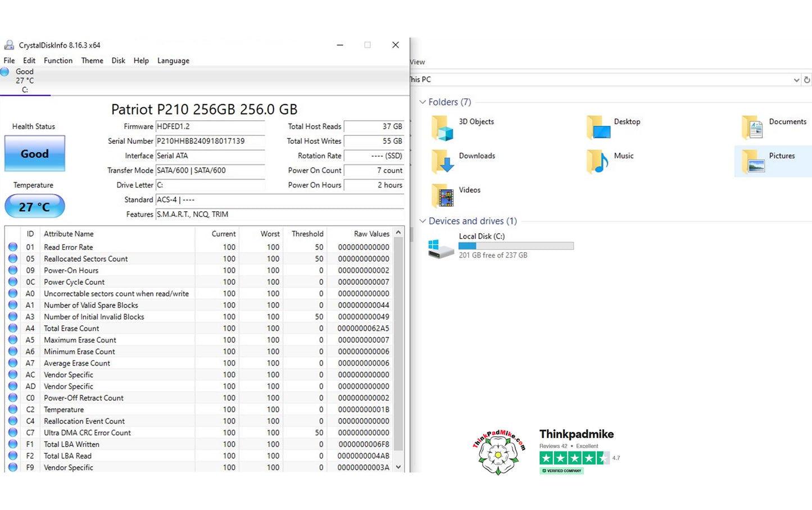Collapse the Folders (7) group in Explorer
This screenshot has width=812, height=510.
(x=423, y=102)
